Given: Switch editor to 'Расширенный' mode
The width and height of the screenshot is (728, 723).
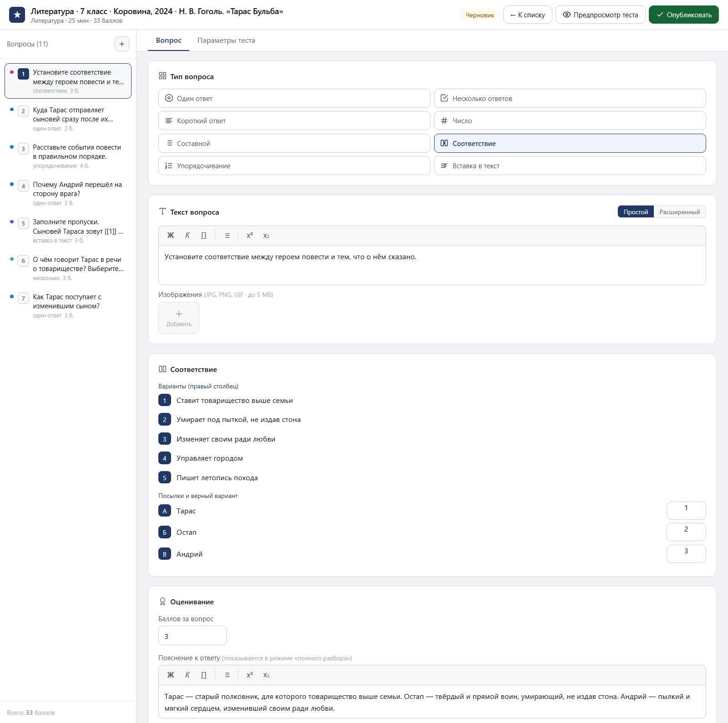Looking at the screenshot, I should click(x=680, y=212).
